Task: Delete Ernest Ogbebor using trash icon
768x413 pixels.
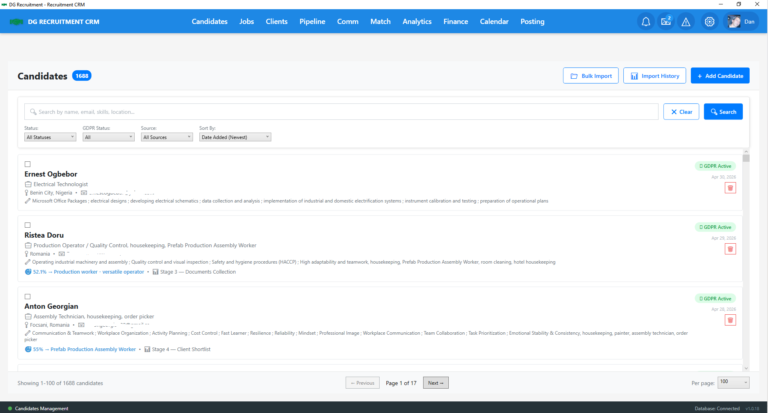Action: click(x=730, y=187)
